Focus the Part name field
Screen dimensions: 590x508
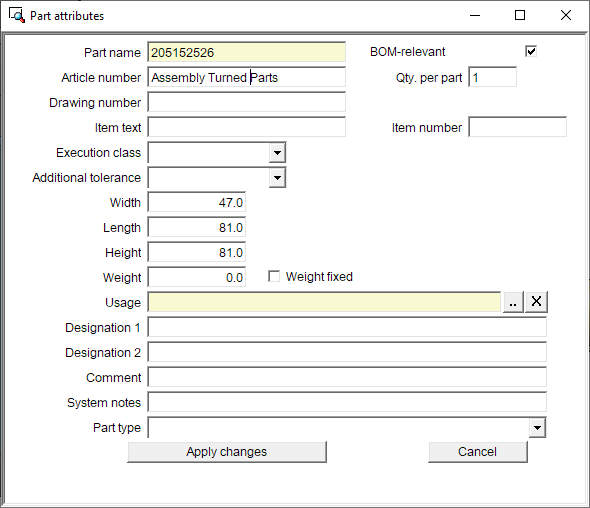(246, 52)
